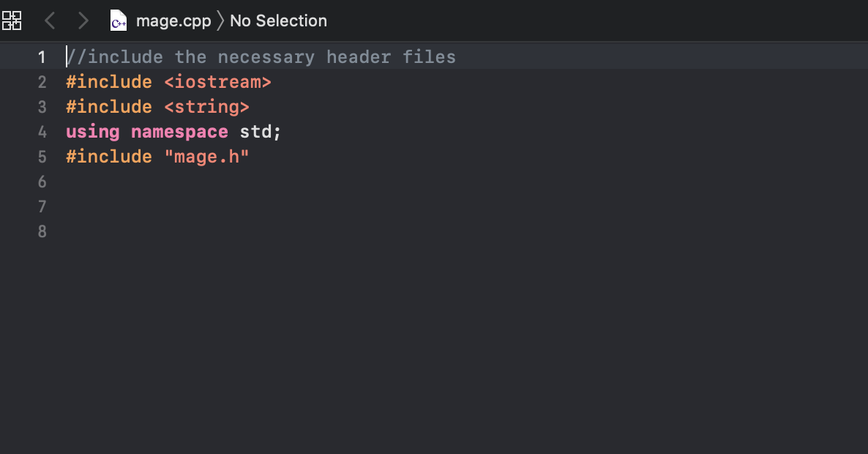This screenshot has width=868, height=454.
Task: Select line number 1 in the gutter
Action: 42,56
